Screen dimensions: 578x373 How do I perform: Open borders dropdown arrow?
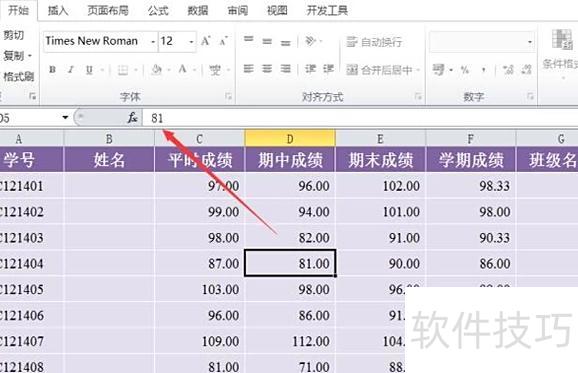(x=136, y=70)
